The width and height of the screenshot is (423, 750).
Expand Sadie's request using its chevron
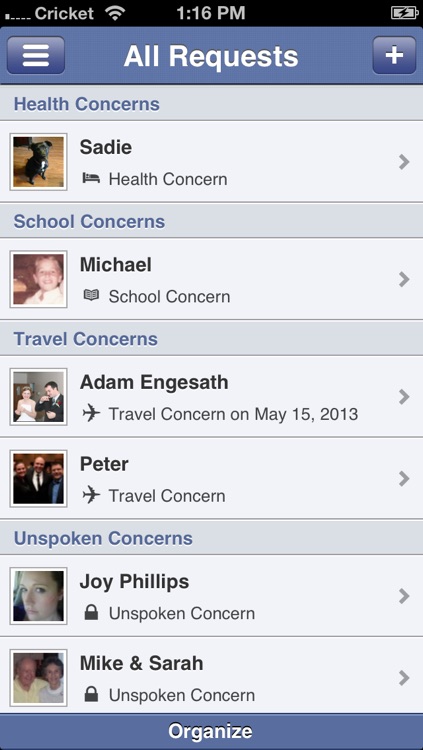click(x=404, y=162)
